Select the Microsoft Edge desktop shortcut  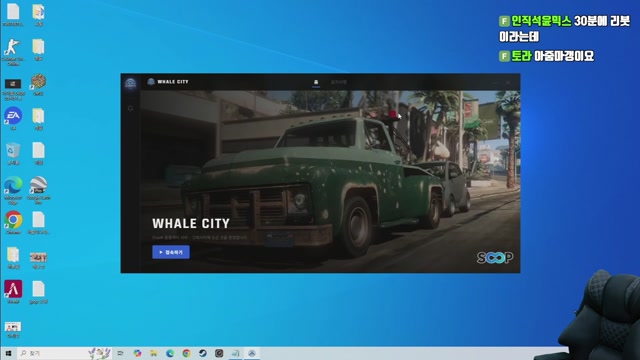pyautogui.click(x=13, y=190)
